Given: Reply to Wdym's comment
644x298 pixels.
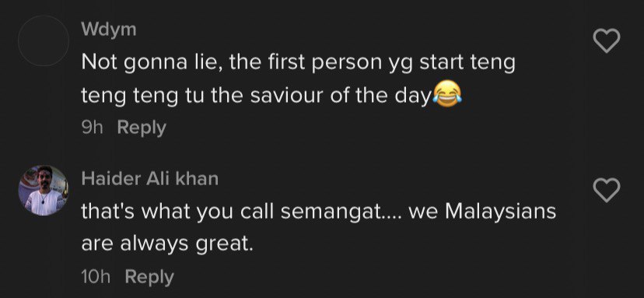Looking at the screenshot, I should pos(142,128).
